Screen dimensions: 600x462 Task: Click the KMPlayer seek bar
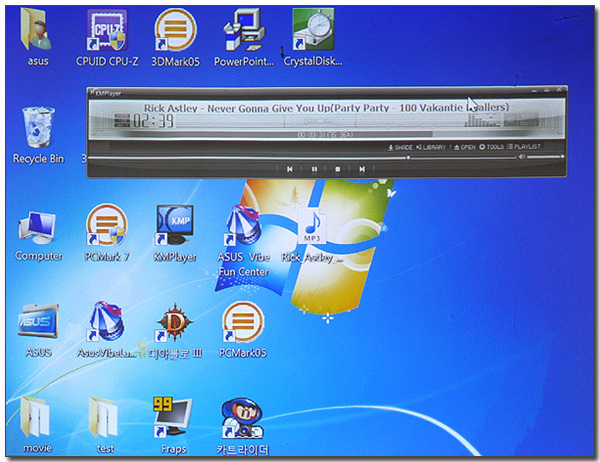pyautogui.click(x=301, y=158)
